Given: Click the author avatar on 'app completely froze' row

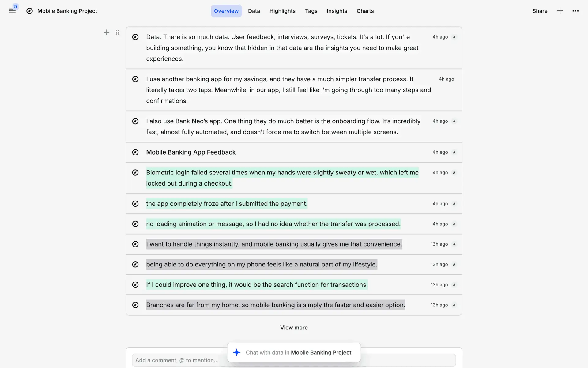Looking at the screenshot, I should 454,204.
